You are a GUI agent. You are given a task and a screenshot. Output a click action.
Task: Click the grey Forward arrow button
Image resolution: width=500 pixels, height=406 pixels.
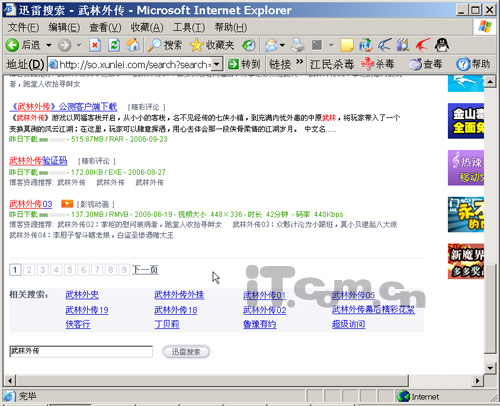click(x=65, y=45)
